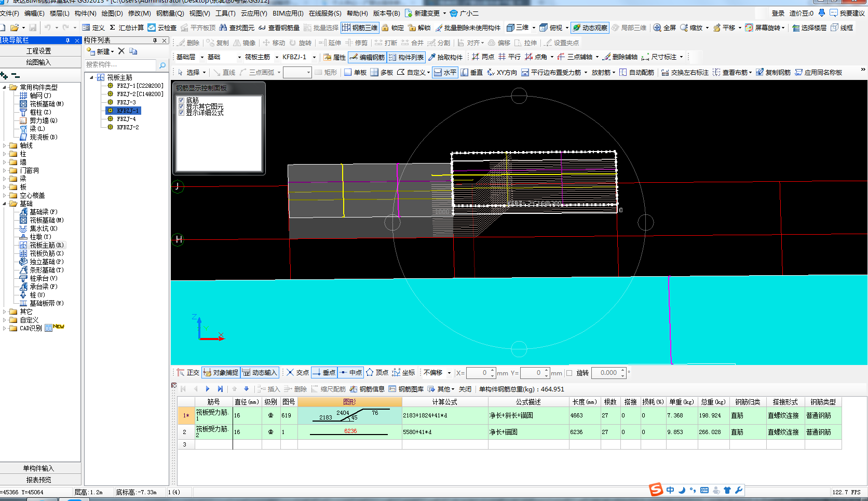Toggle 显示详细公式 checkbox
The width and height of the screenshot is (868, 501).
(181, 113)
